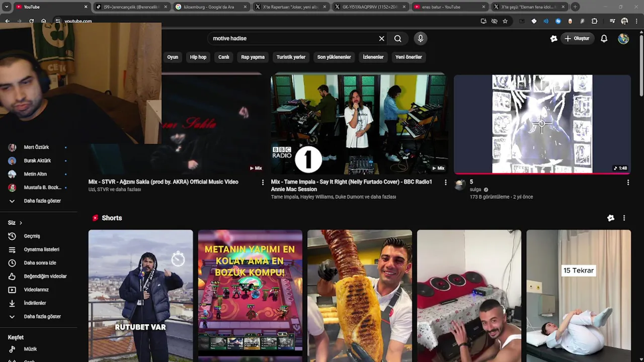Click the Shazam extension icon
The image size is (644, 362).
click(558, 21)
